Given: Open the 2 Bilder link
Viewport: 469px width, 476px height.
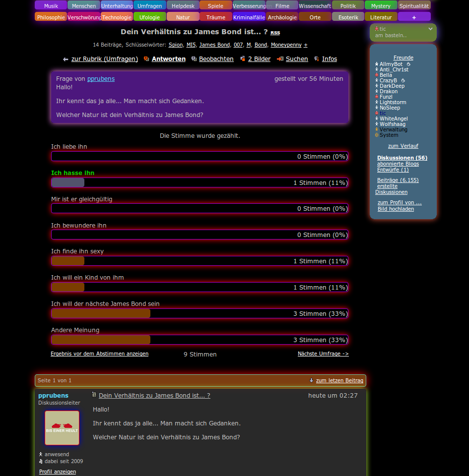Looking at the screenshot, I should (259, 59).
